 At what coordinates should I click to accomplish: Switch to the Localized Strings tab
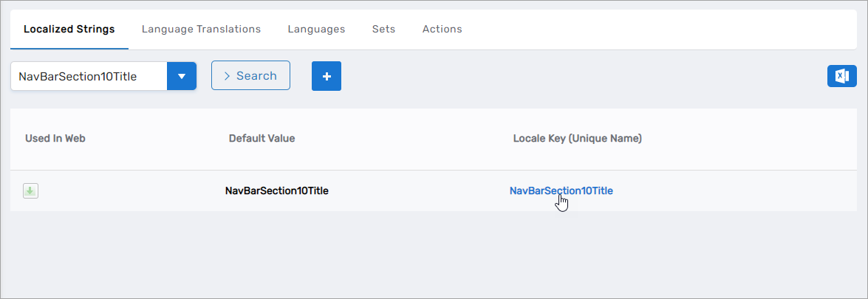(x=69, y=30)
